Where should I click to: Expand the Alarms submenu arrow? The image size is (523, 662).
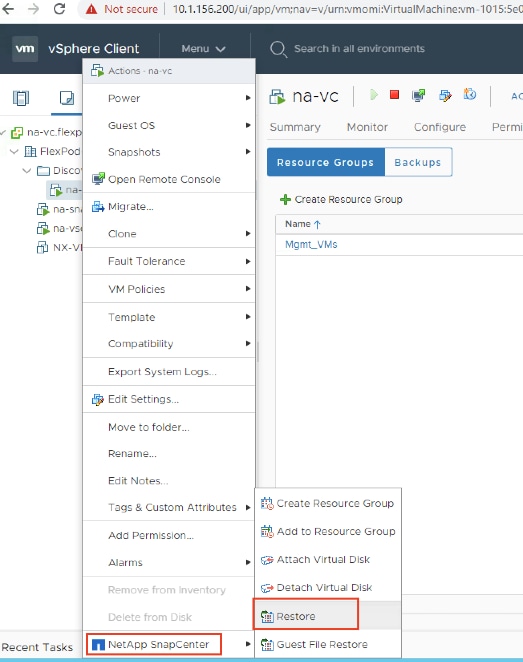point(248,562)
